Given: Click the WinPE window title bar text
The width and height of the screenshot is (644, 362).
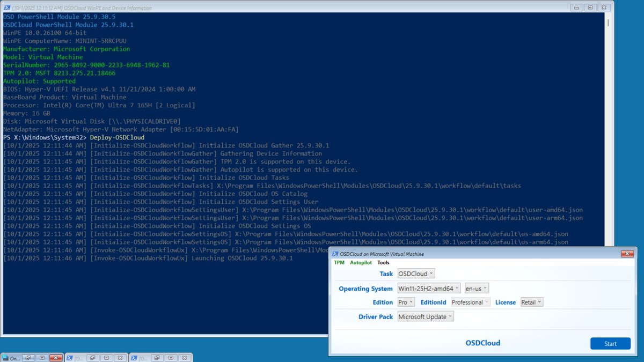Looking at the screenshot, I should click(x=80, y=8).
